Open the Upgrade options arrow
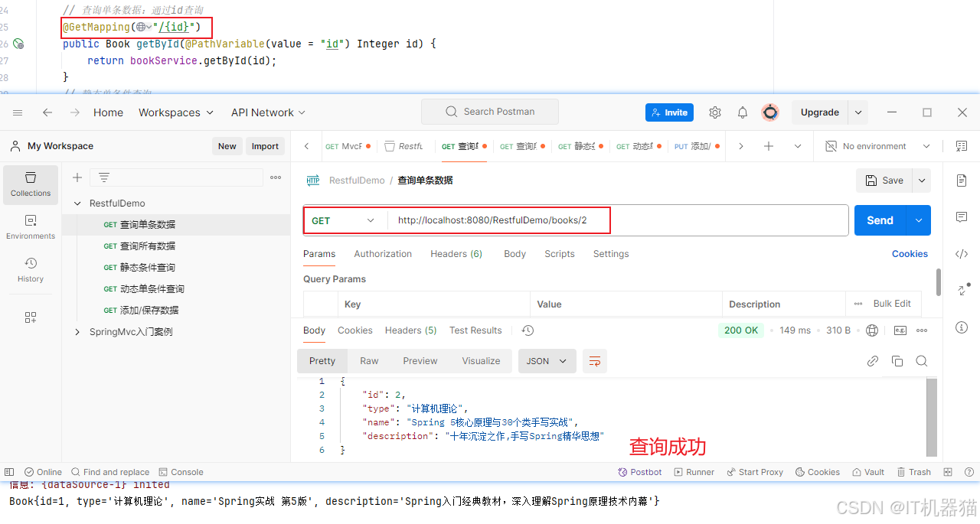The width and height of the screenshot is (980, 524). click(x=859, y=112)
